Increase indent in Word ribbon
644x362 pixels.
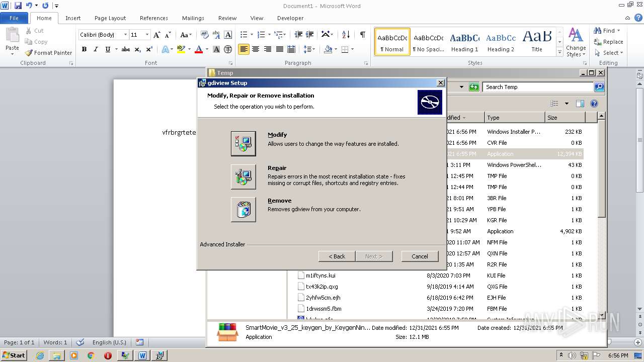click(x=310, y=35)
